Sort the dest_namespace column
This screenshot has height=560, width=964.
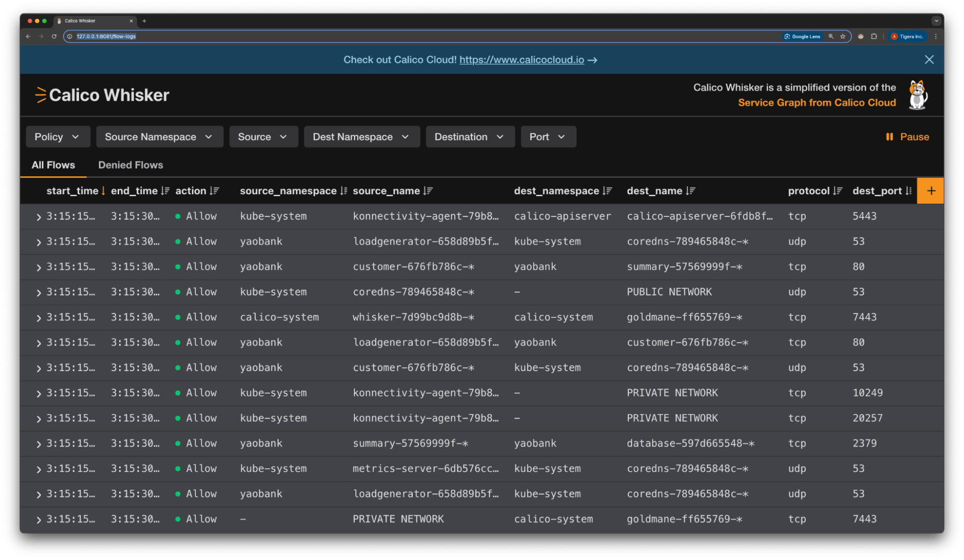click(x=607, y=191)
